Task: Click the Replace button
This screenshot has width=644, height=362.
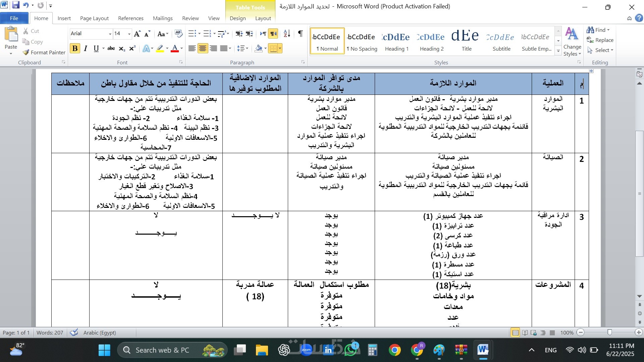Action: pos(600,40)
